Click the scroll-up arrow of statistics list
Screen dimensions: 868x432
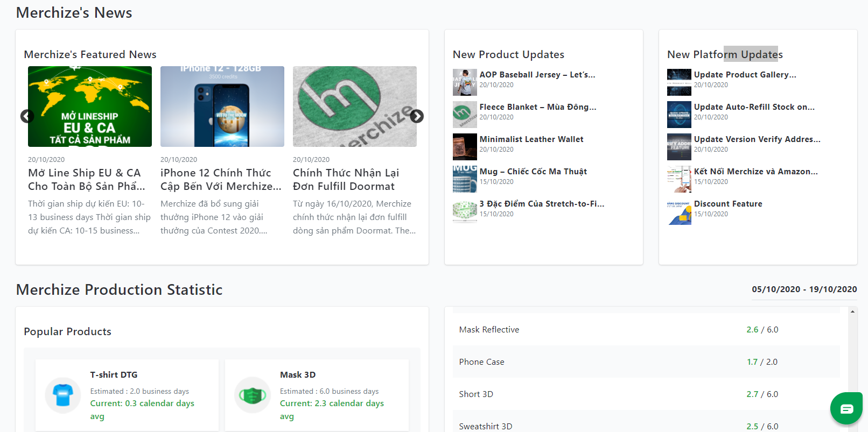pos(852,311)
